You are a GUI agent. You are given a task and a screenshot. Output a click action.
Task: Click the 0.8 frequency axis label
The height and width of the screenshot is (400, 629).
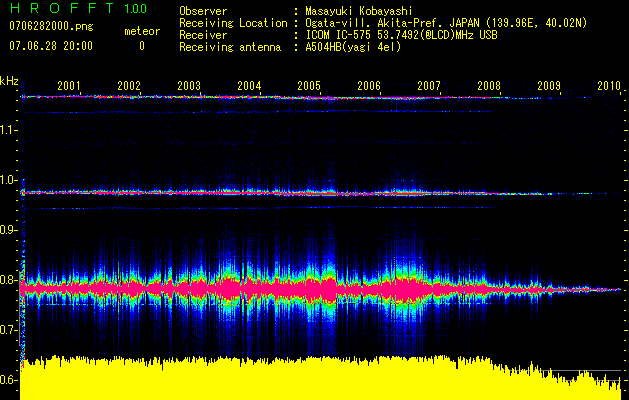click(9, 280)
